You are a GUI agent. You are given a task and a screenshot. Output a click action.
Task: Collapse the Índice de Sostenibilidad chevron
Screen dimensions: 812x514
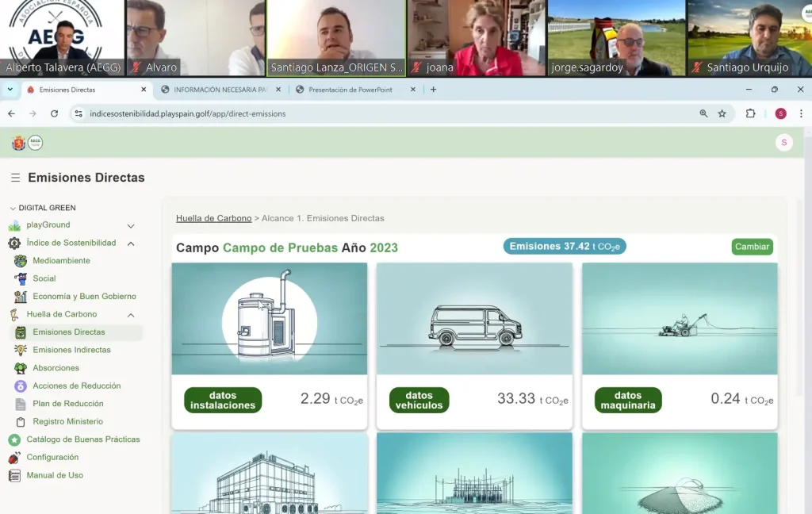coord(131,244)
